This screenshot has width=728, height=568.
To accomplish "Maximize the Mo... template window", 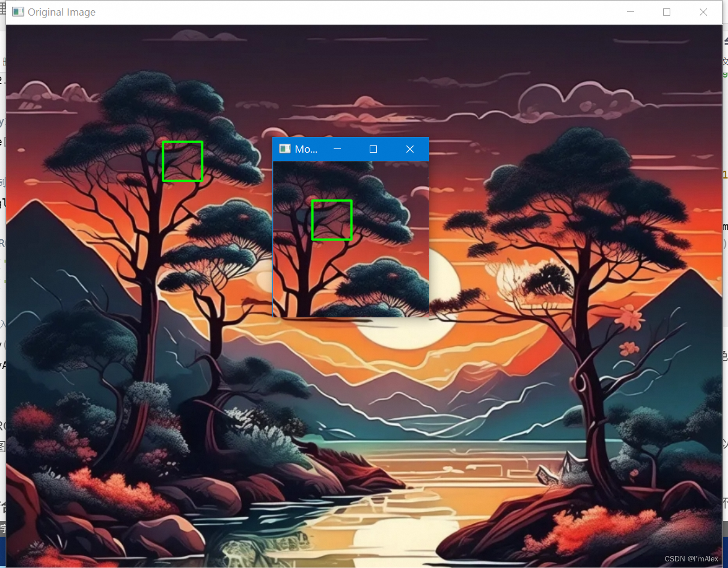I will point(373,149).
